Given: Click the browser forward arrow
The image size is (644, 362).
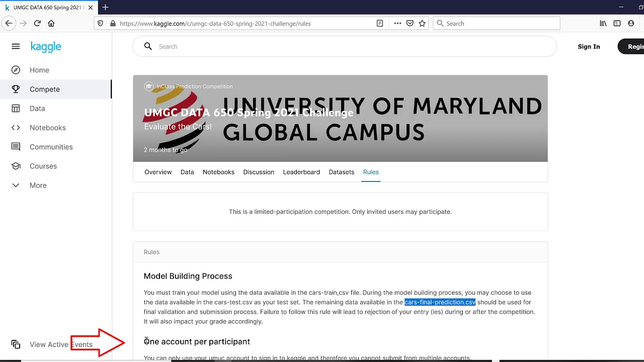Looking at the screenshot, I should (x=23, y=23).
